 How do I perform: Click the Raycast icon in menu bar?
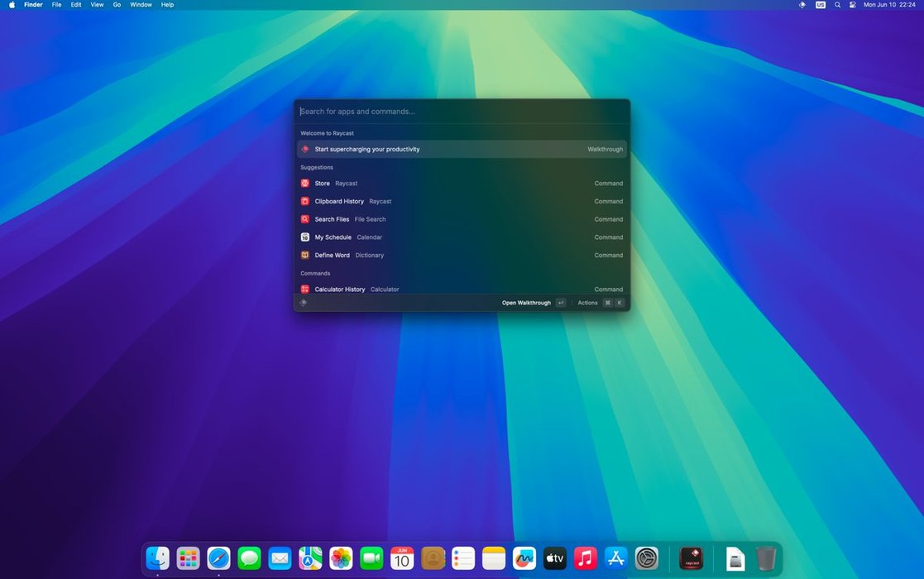pos(802,5)
